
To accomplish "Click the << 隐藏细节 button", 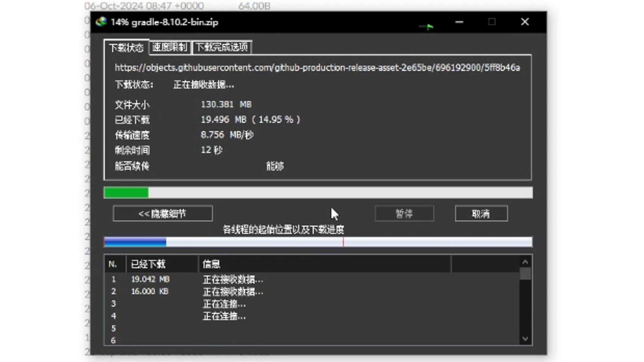I will coord(163,214).
